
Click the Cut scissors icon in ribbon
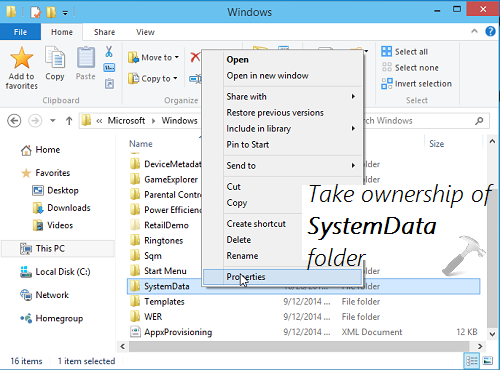(109, 52)
